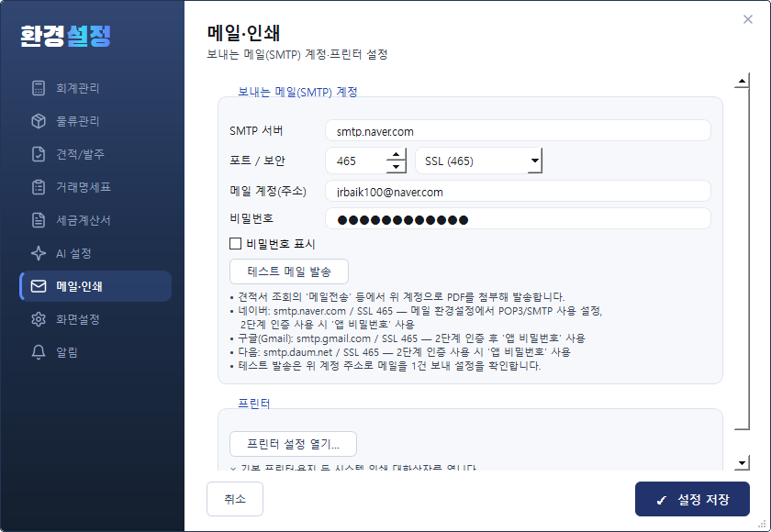Click the scrollbar down arrow
Viewport: 771px width, 532px height.
pyautogui.click(x=742, y=462)
